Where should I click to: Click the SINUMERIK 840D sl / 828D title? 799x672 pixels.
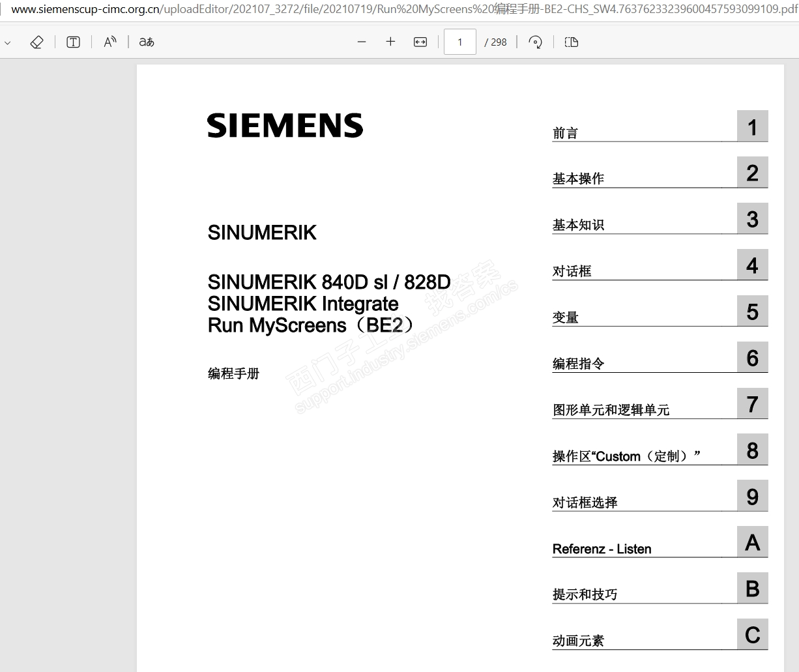coord(329,282)
